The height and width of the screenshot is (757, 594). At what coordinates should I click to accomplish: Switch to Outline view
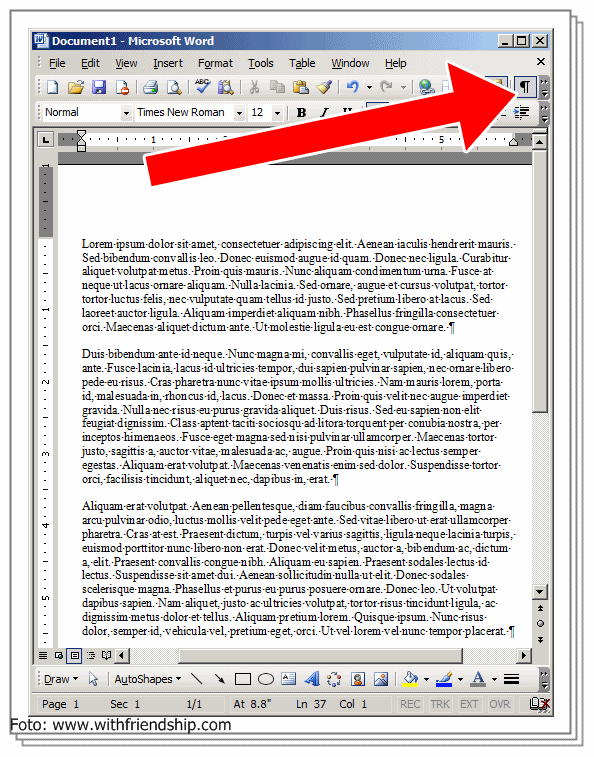tap(91, 655)
